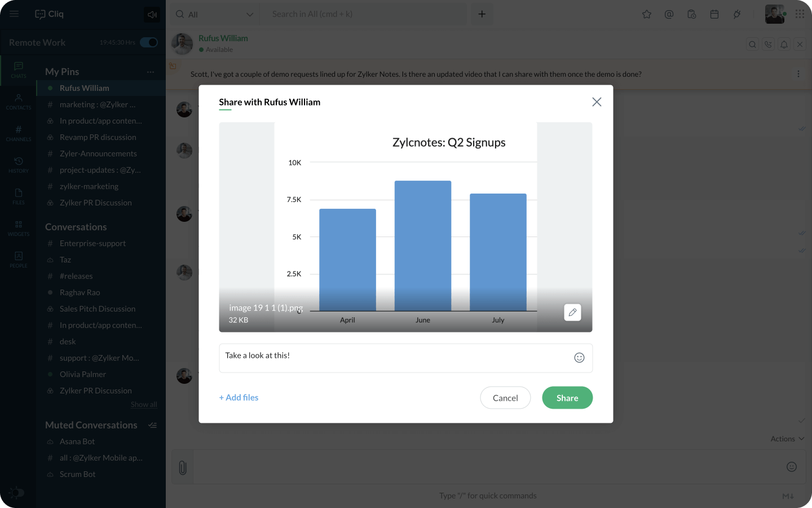Open emoji picker in share caption
Viewport: 812px width, 508px height.
(x=579, y=358)
